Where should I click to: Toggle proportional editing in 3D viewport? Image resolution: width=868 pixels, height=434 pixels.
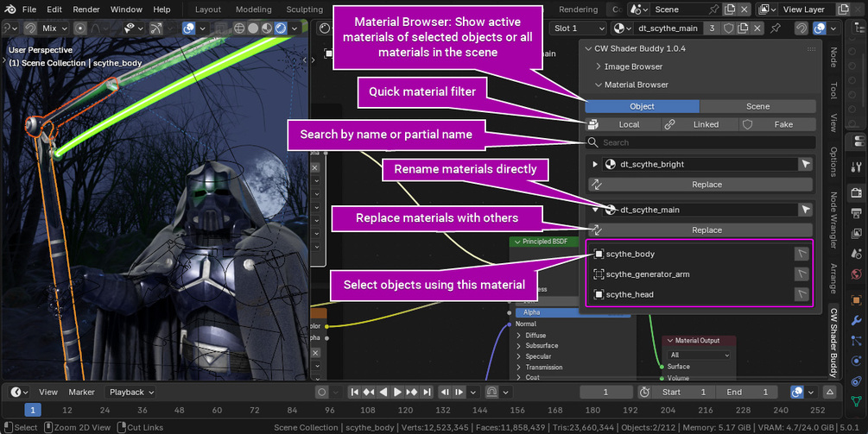coord(80,28)
